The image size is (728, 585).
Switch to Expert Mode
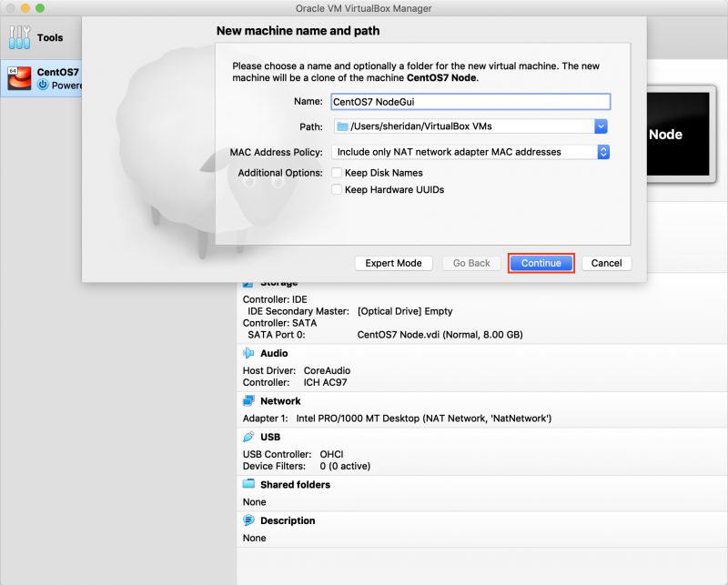tap(393, 263)
